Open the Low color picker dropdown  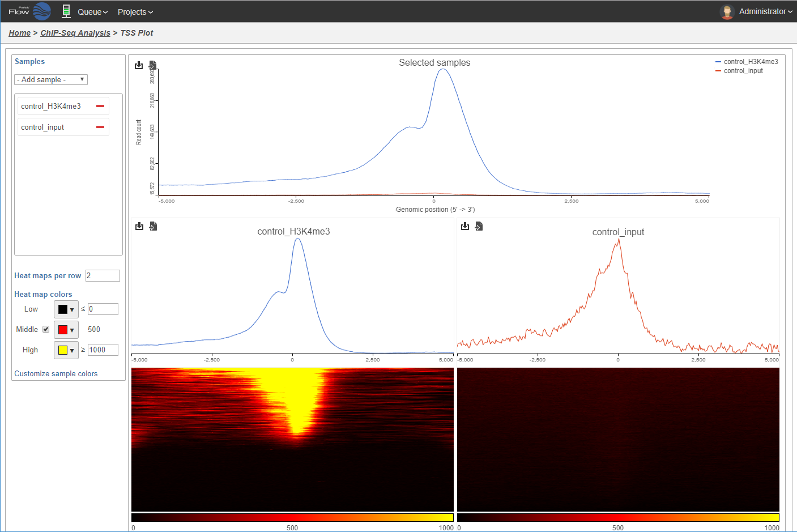point(66,309)
